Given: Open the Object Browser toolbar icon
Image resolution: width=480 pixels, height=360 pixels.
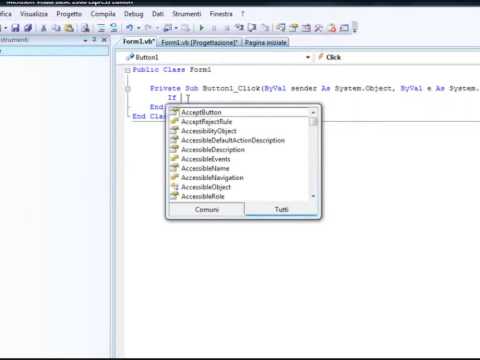Looking at the screenshot, I should tap(306, 28).
